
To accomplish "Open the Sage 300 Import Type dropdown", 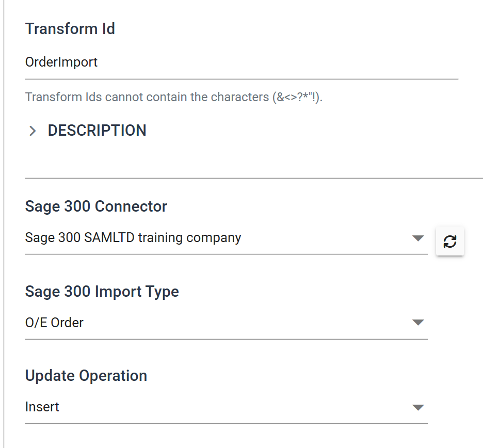I will [226, 323].
